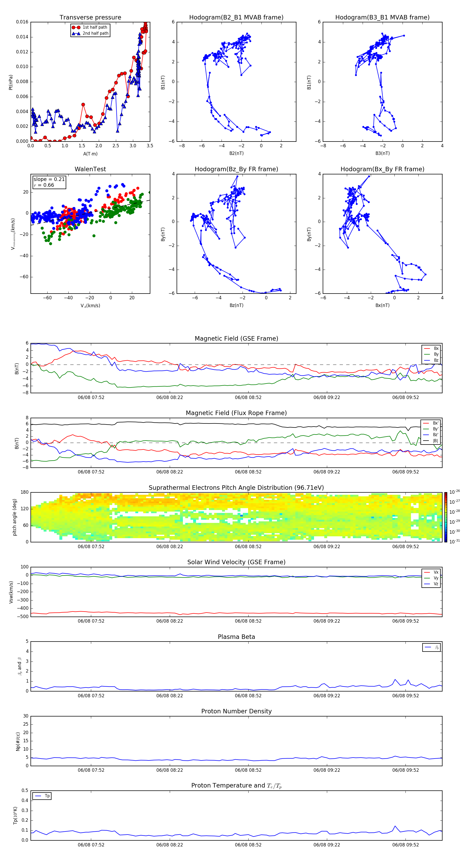Select the 'Tp' legend entry
The width and height of the screenshot is (473, 868).
tap(42, 796)
